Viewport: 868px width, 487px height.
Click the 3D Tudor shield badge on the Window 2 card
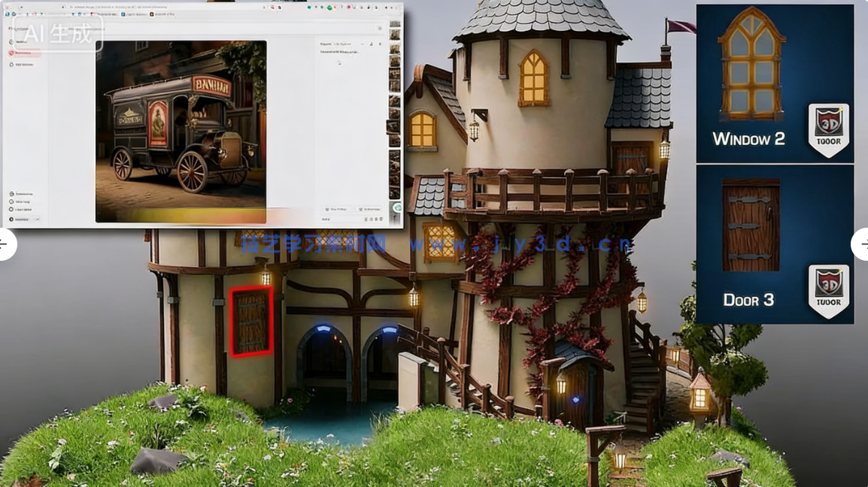(828, 129)
